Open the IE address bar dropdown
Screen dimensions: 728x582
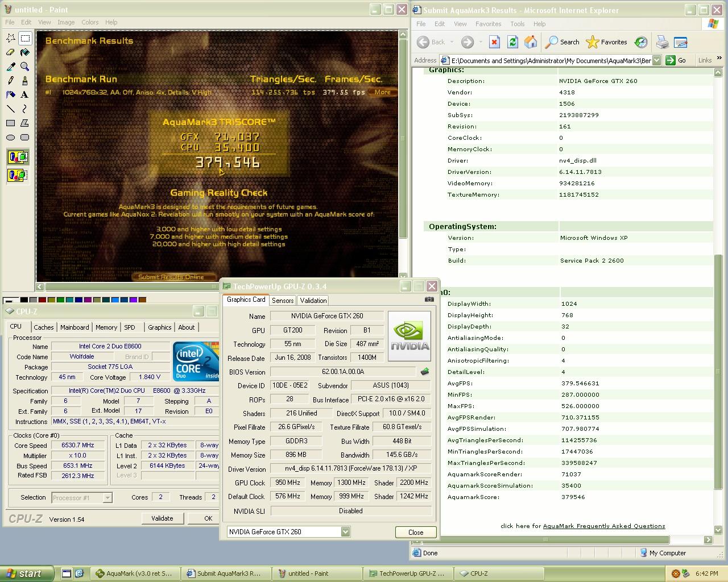[x=657, y=60]
